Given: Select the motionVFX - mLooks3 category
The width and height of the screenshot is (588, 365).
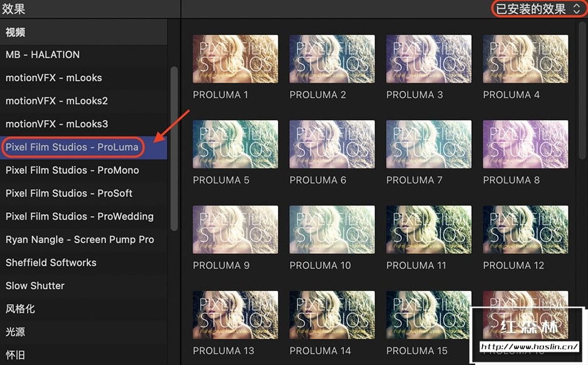Looking at the screenshot, I should (83, 124).
